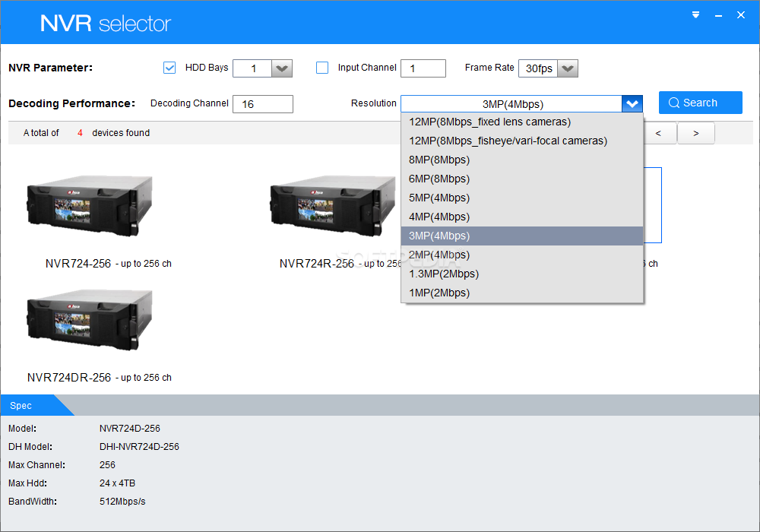Click the HDD Bays value field
Screen dimensions: 760x532
click(x=252, y=68)
